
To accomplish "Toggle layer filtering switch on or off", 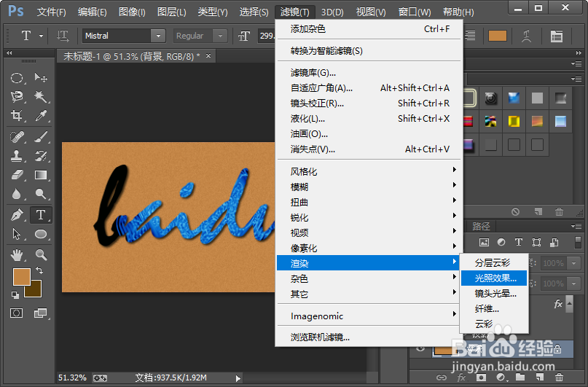I will click(x=578, y=242).
